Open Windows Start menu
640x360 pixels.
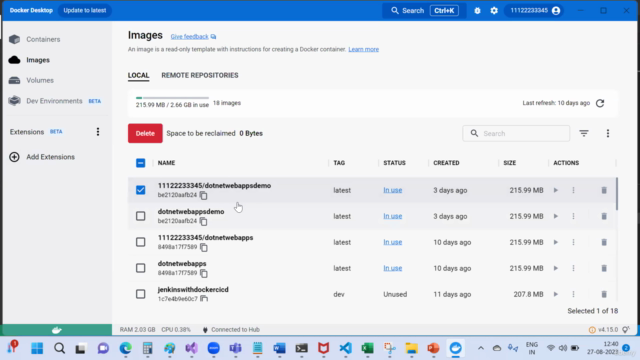[x=37, y=349]
